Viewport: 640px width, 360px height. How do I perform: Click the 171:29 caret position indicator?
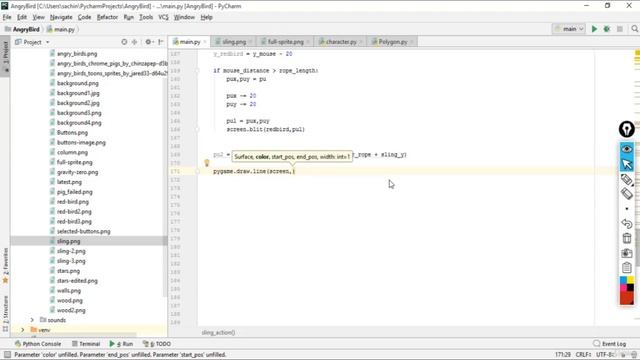click(563, 355)
